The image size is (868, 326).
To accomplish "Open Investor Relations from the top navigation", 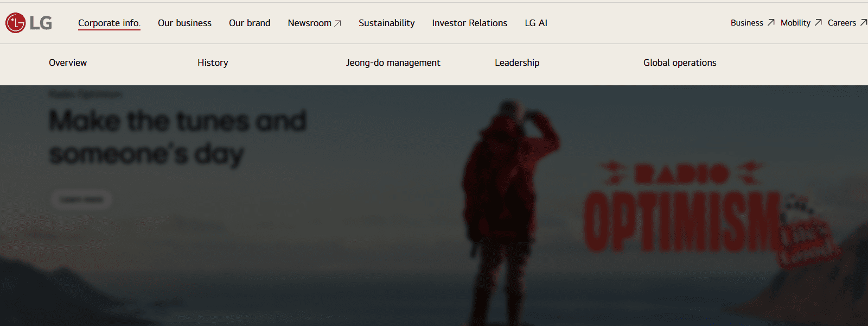I will [469, 23].
